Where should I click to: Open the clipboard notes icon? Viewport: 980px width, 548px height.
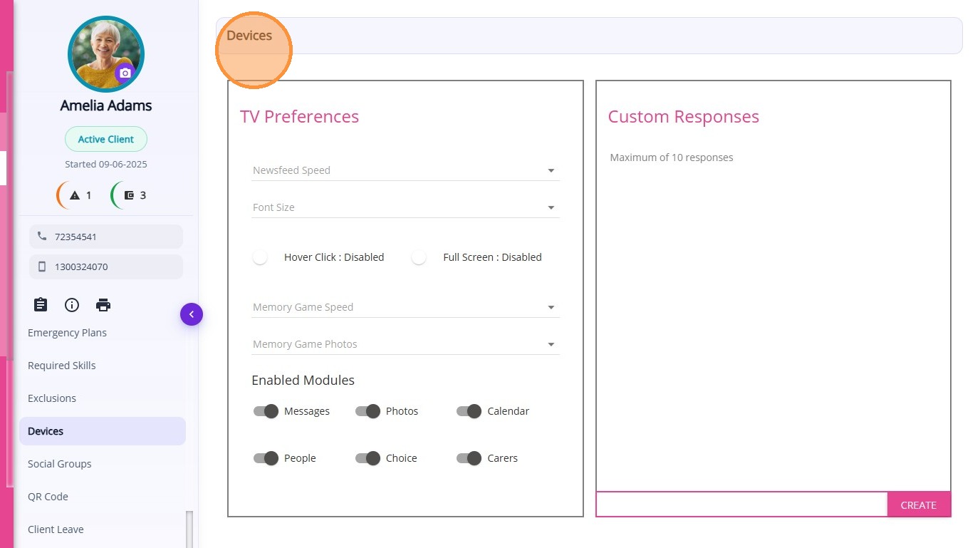(x=41, y=305)
